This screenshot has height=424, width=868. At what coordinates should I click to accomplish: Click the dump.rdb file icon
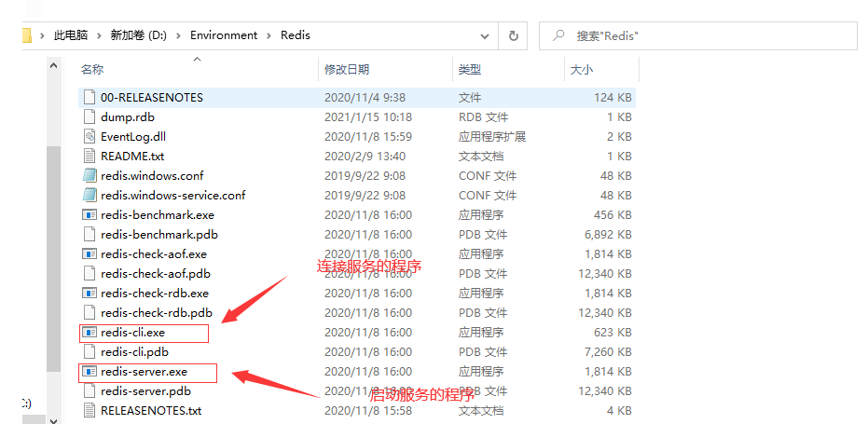pyautogui.click(x=90, y=116)
